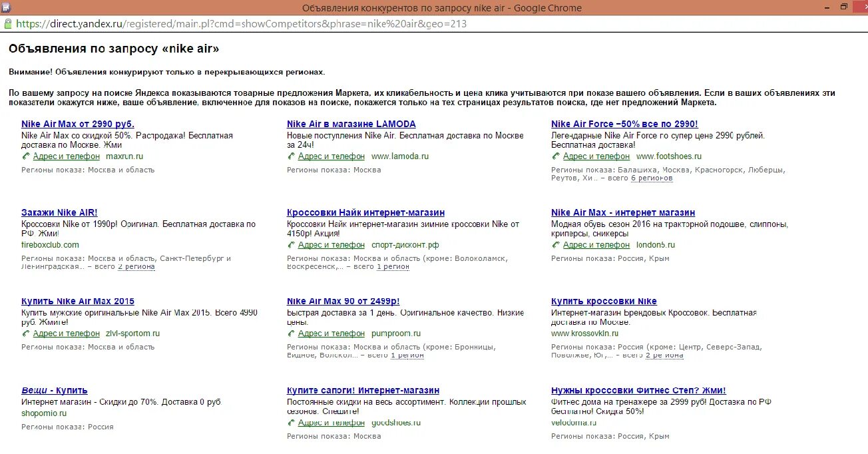The height and width of the screenshot is (454, 868).
Task: Click the zivi-sportom.ru domain text
Action: pyautogui.click(x=132, y=334)
